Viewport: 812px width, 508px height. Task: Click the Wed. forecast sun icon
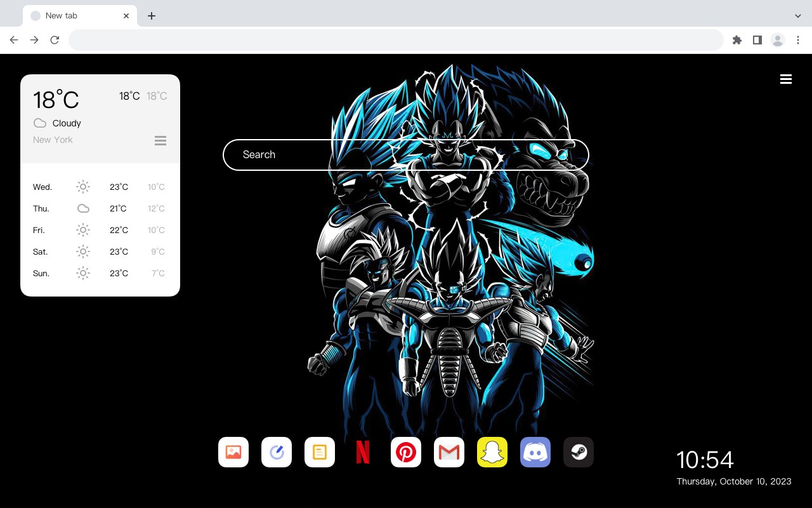point(83,187)
